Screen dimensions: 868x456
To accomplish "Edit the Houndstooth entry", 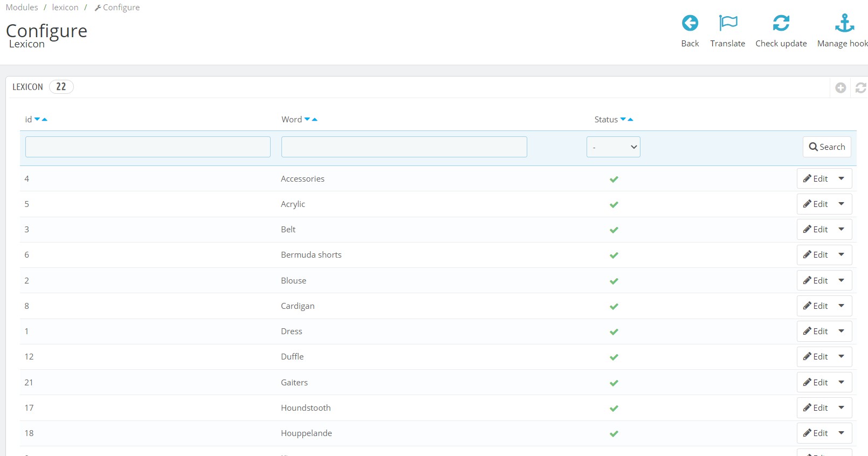I will click(x=815, y=407).
